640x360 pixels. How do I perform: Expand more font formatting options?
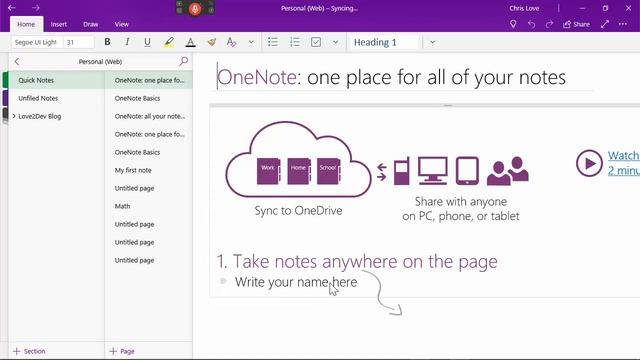point(251,42)
